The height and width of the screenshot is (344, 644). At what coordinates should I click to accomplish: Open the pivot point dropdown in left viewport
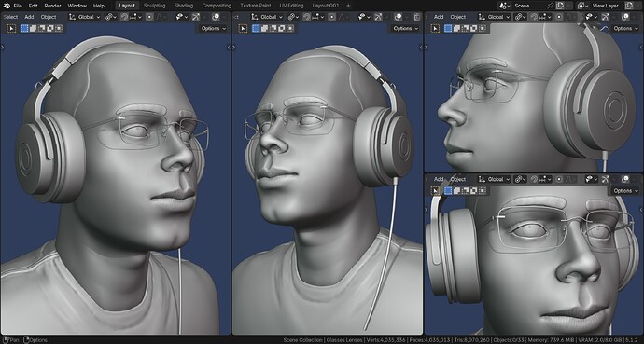(111, 17)
